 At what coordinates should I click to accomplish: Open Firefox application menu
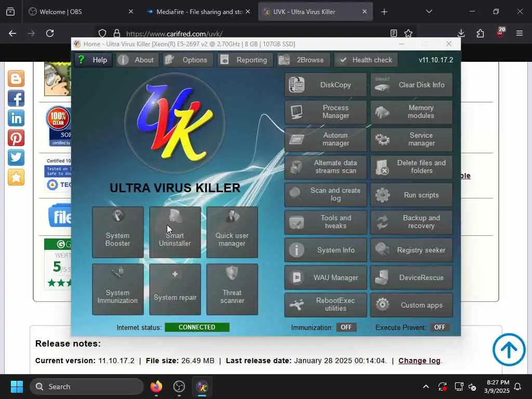tap(520, 33)
